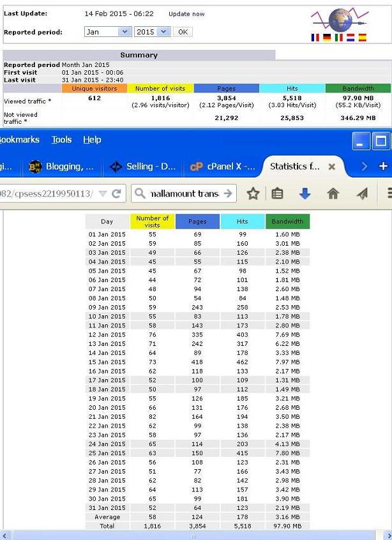Show more tabs with the chevron arrow
The image size is (392, 540).
(365, 167)
